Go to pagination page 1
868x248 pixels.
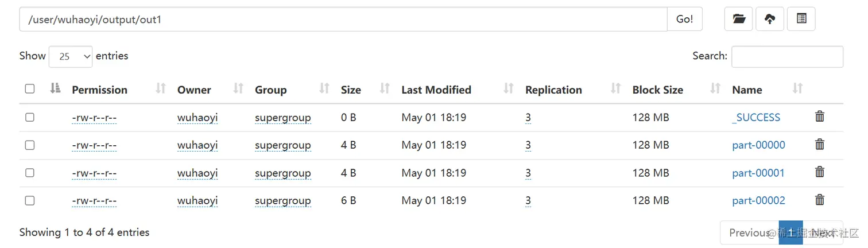[x=790, y=232]
